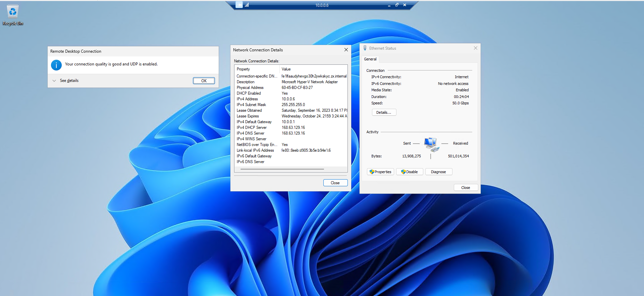Select the IPv4 Address row
This screenshot has height=296, width=644.
(291, 99)
